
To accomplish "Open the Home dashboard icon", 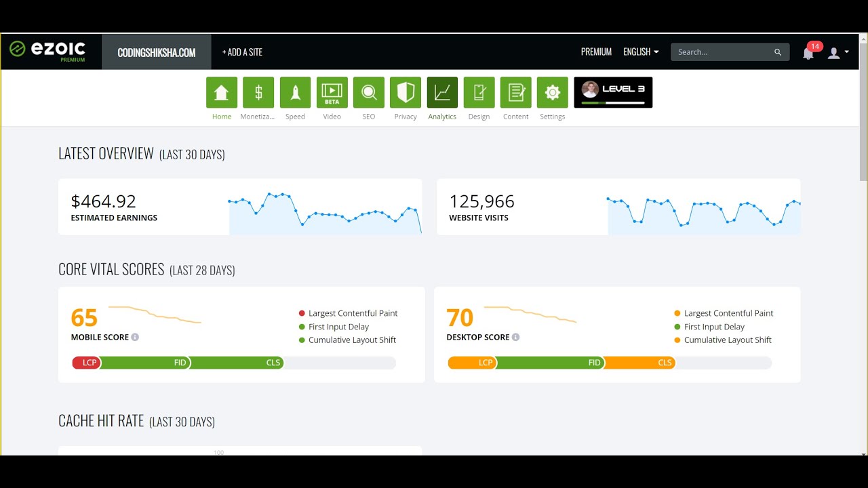I will coord(222,93).
